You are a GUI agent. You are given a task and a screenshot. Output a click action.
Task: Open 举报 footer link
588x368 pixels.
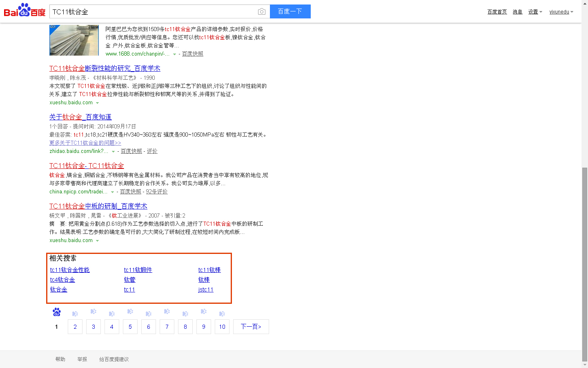[82, 359]
